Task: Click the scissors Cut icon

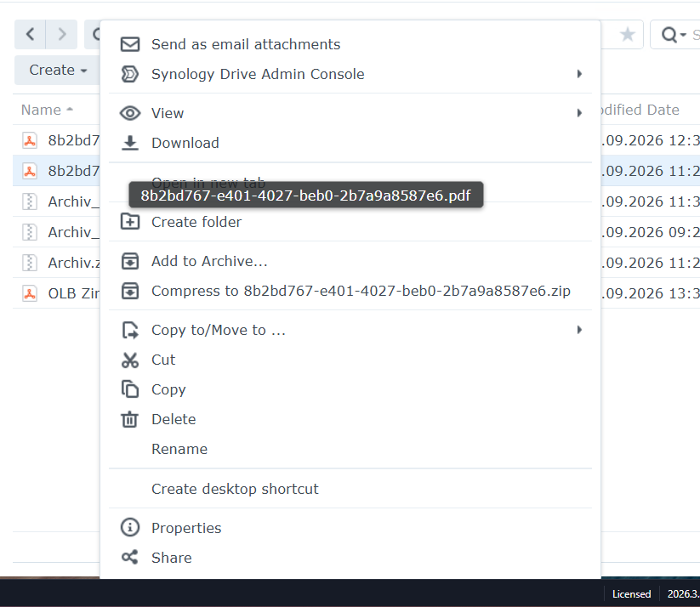Action: (130, 360)
